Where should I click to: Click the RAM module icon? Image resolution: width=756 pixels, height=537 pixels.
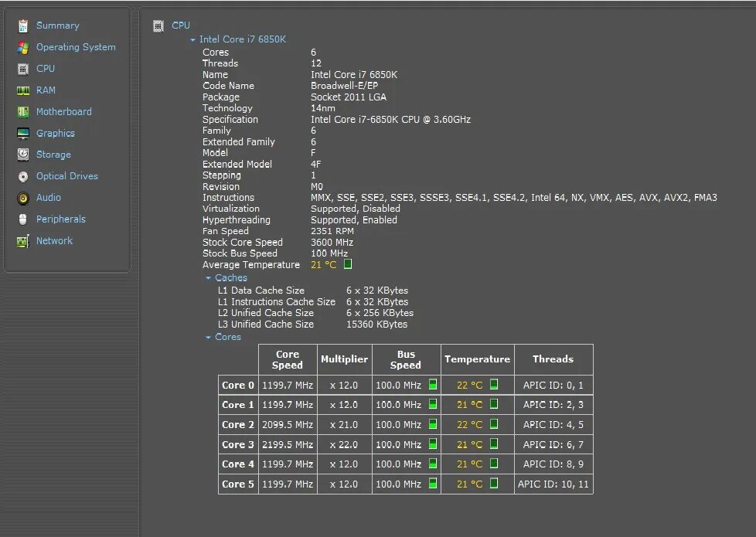click(x=23, y=90)
